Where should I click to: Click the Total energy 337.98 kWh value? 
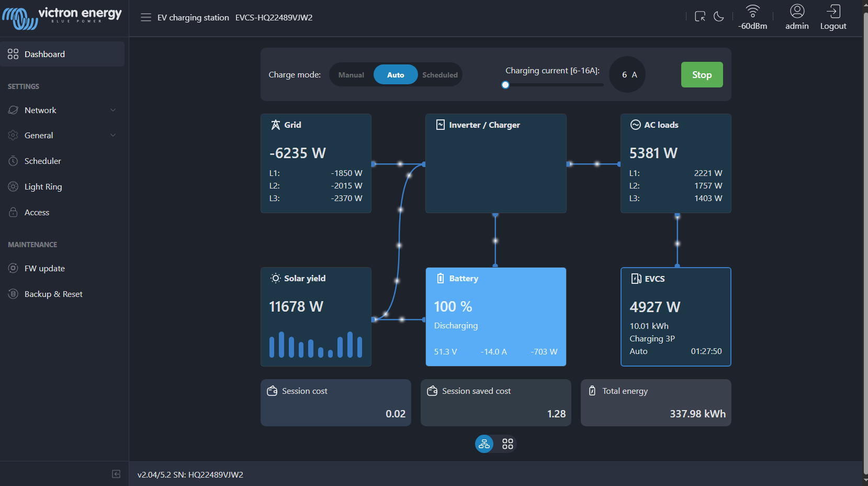click(x=698, y=414)
